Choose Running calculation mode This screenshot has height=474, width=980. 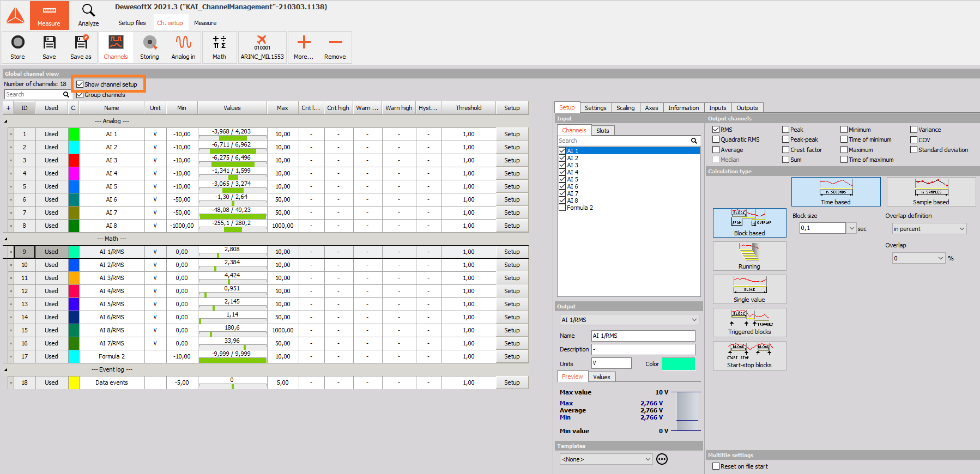click(x=749, y=256)
